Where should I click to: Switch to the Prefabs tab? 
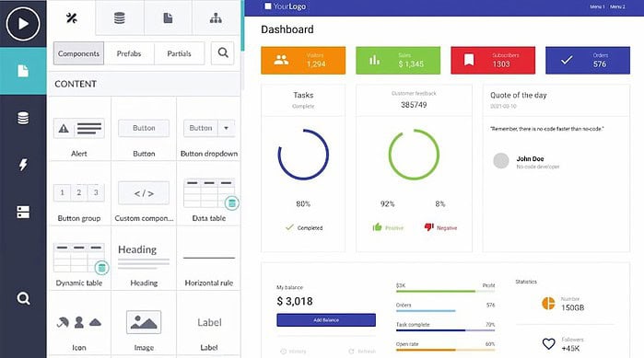[129, 53]
